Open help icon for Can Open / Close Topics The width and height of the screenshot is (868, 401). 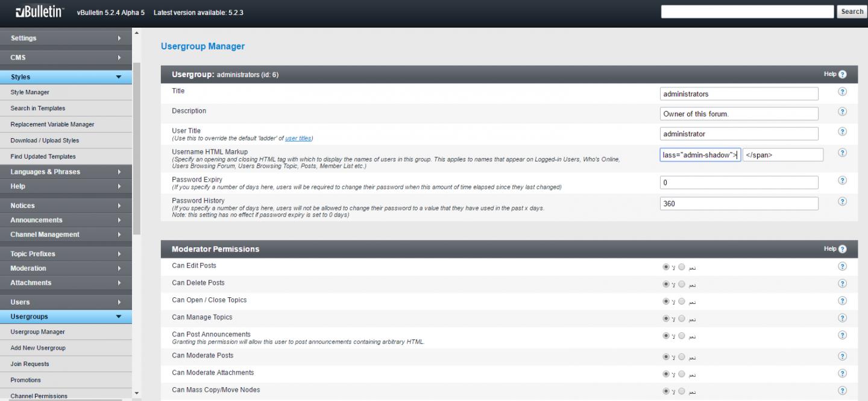click(x=843, y=300)
